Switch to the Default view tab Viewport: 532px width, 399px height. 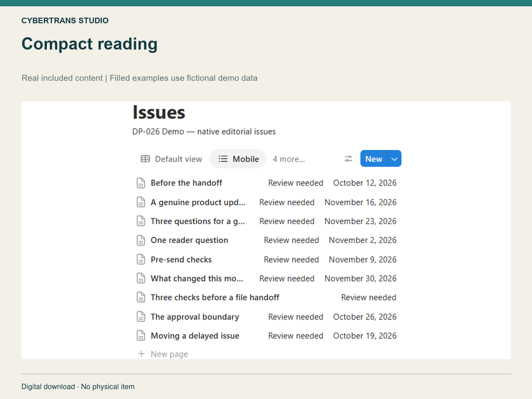click(x=171, y=159)
